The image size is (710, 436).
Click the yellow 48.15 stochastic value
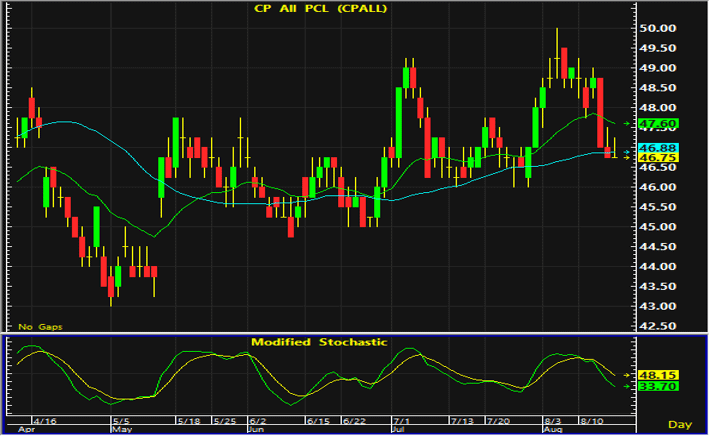click(658, 375)
